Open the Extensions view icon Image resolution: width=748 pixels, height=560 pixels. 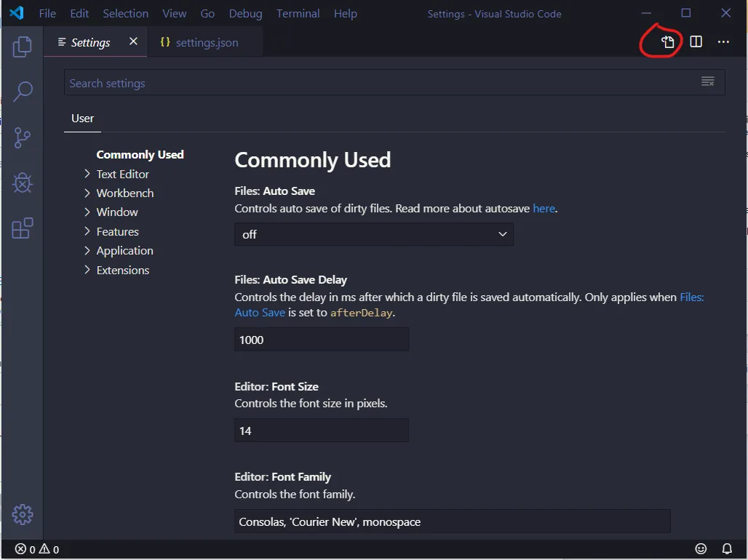[x=23, y=228]
